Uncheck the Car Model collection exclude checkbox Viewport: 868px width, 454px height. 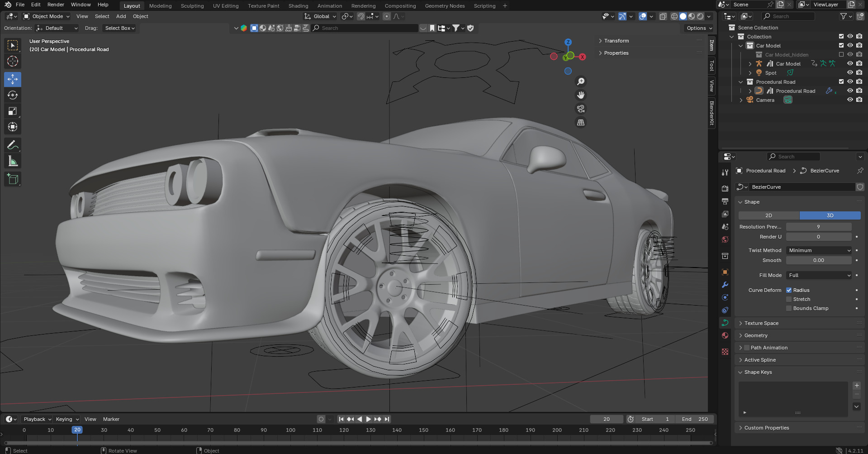841,45
